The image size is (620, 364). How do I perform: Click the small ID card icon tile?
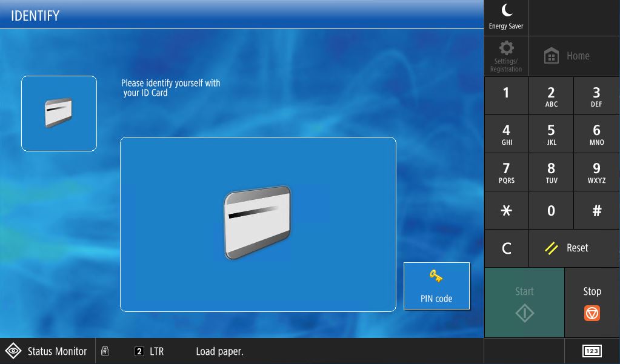59,113
